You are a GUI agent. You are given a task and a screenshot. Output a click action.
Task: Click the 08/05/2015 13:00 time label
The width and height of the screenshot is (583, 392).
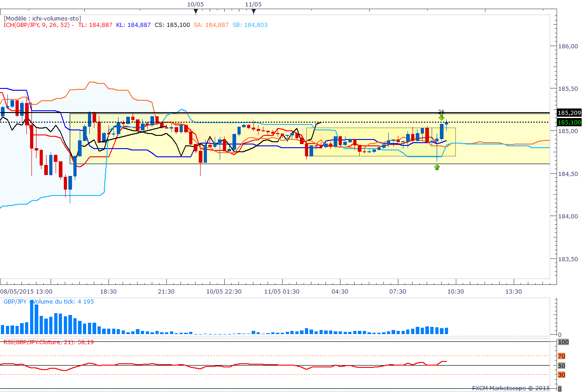point(26,292)
